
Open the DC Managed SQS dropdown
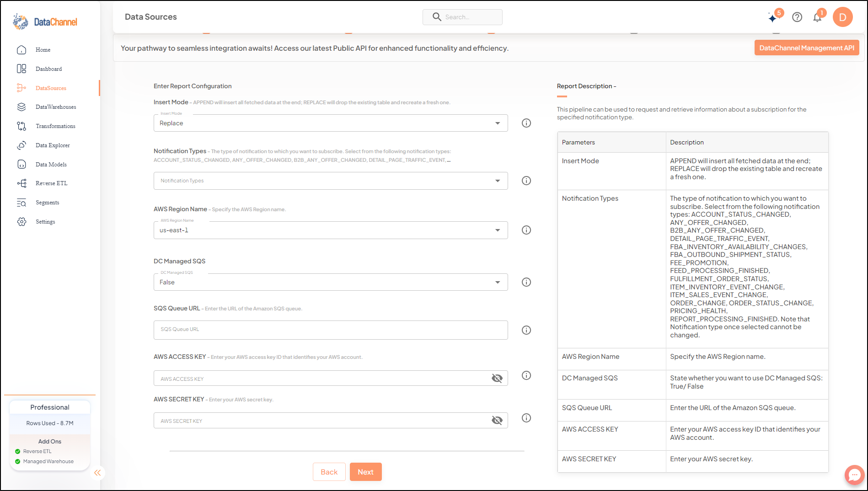coord(331,282)
